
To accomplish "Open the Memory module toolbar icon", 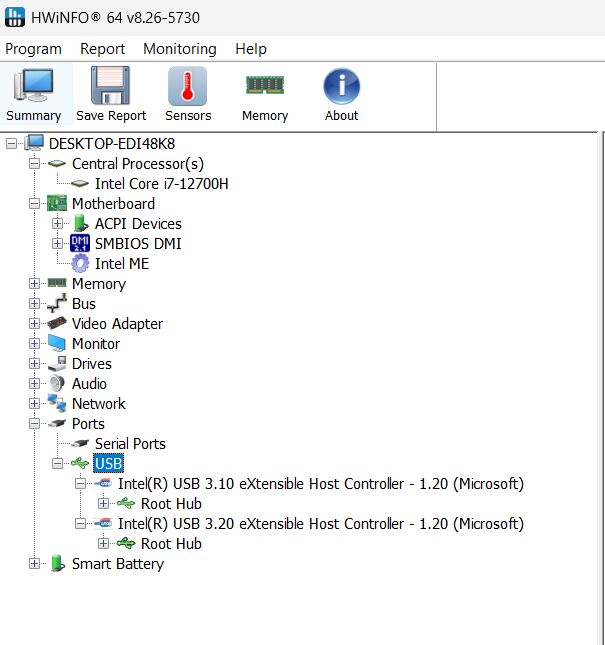I will point(265,85).
